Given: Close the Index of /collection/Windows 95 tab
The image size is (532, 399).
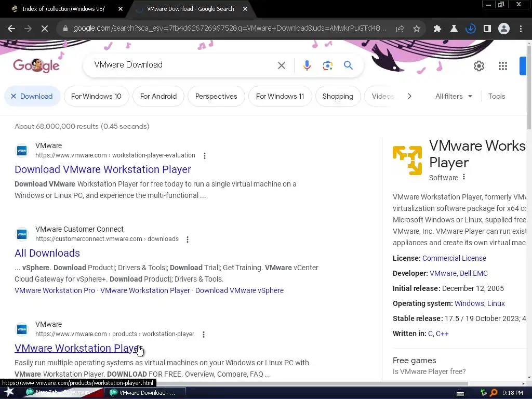Looking at the screenshot, I should 121,9.
